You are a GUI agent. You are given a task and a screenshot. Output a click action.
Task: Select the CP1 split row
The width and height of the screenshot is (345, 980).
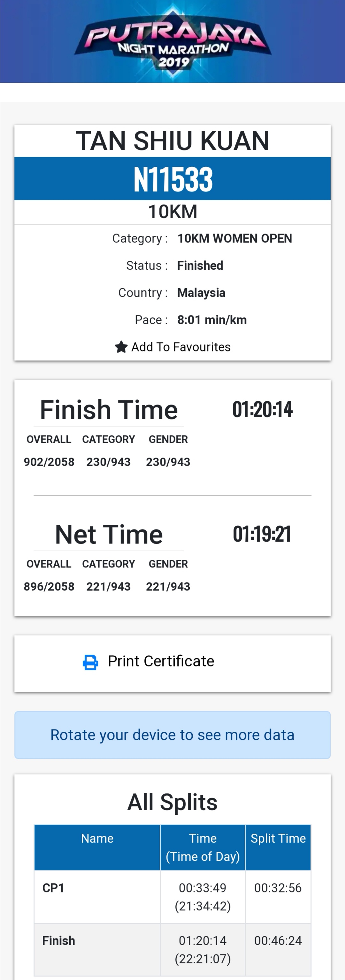(x=173, y=897)
